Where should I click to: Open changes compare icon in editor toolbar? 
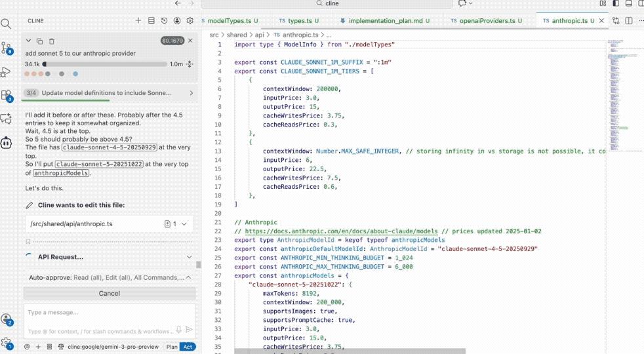click(x=616, y=20)
